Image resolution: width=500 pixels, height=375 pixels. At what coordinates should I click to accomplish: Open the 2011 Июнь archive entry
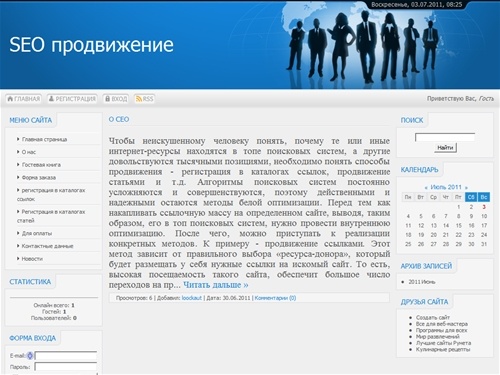[422, 282]
